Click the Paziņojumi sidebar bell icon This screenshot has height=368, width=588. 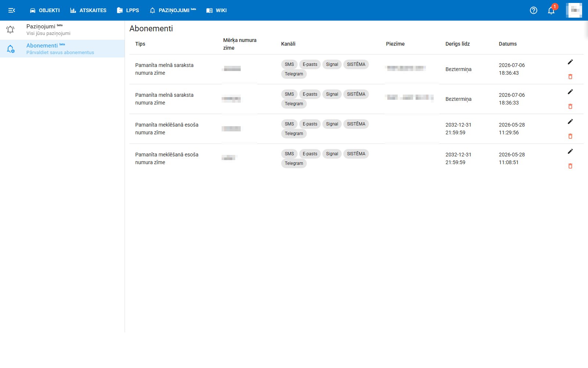(x=11, y=30)
